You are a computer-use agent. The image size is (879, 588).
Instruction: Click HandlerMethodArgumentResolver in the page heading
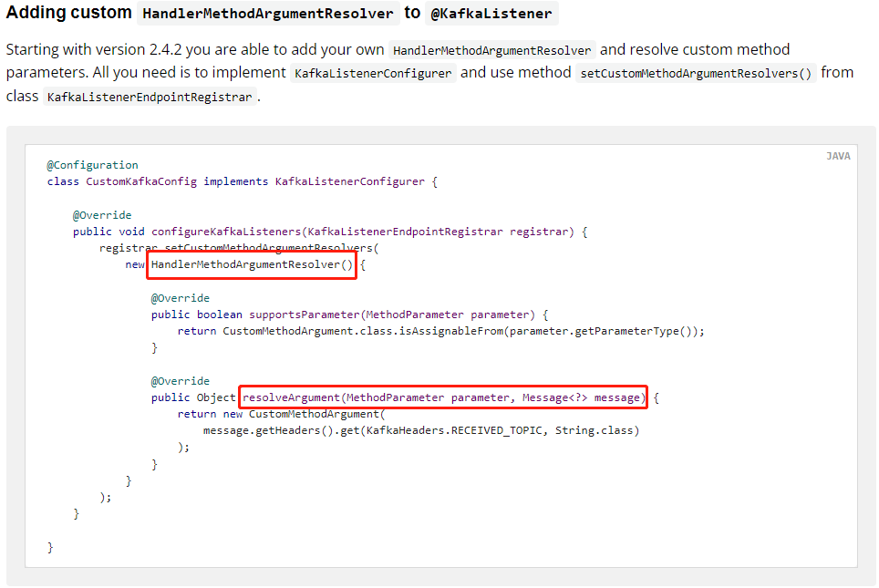pos(268,14)
